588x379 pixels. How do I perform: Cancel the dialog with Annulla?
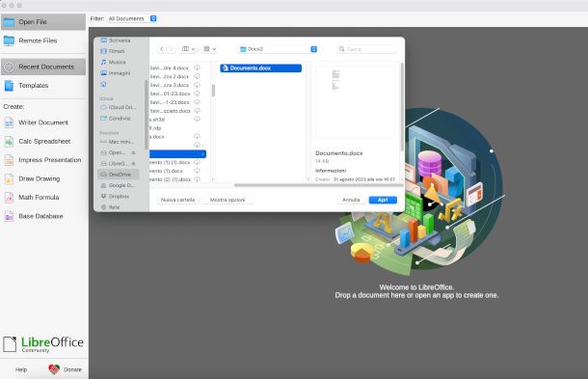351,200
